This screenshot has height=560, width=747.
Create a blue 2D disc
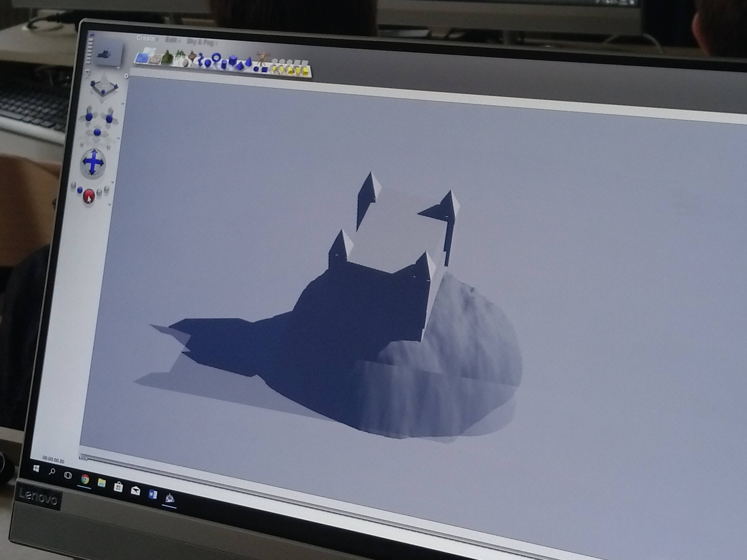coord(256,69)
